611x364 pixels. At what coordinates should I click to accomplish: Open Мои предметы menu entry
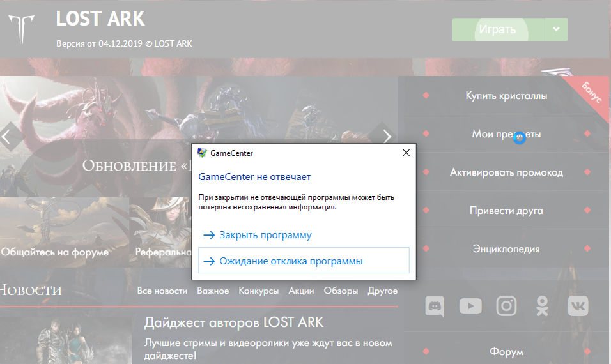(x=506, y=134)
